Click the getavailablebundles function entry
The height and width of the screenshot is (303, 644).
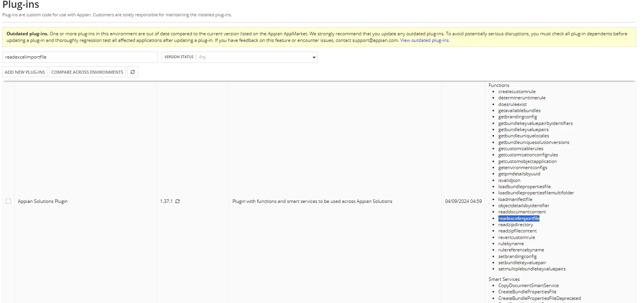click(x=519, y=111)
